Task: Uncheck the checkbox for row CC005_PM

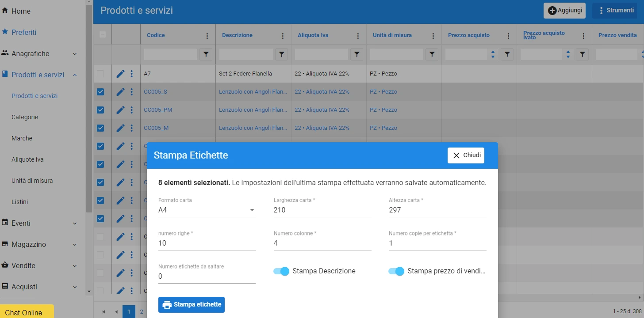Action: 100,110
